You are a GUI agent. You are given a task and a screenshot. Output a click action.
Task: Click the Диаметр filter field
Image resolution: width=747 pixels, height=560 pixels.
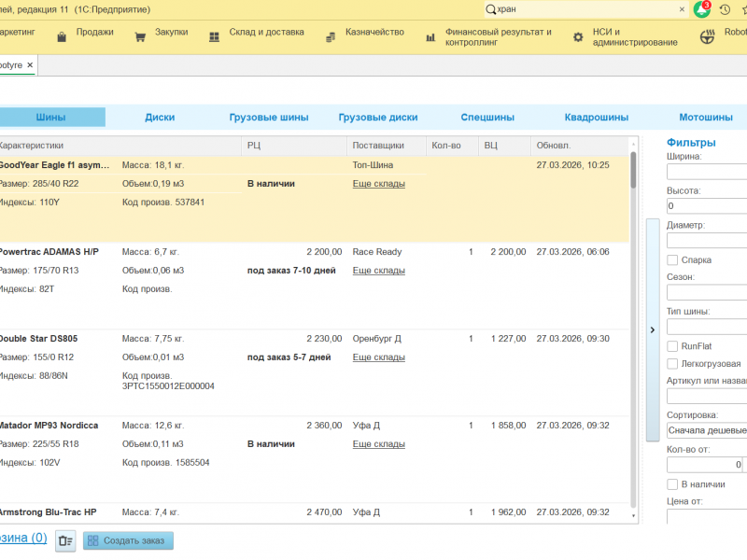(x=707, y=241)
